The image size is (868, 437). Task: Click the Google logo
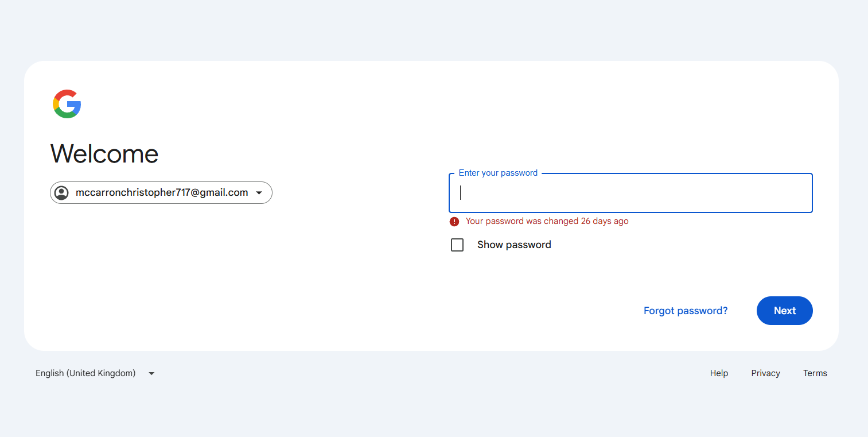click(67, 104)
